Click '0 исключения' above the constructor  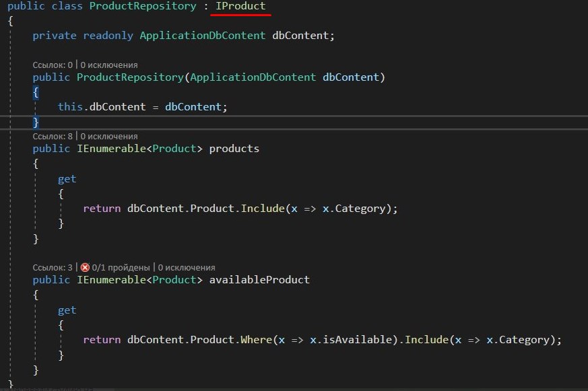pos(109,65)
